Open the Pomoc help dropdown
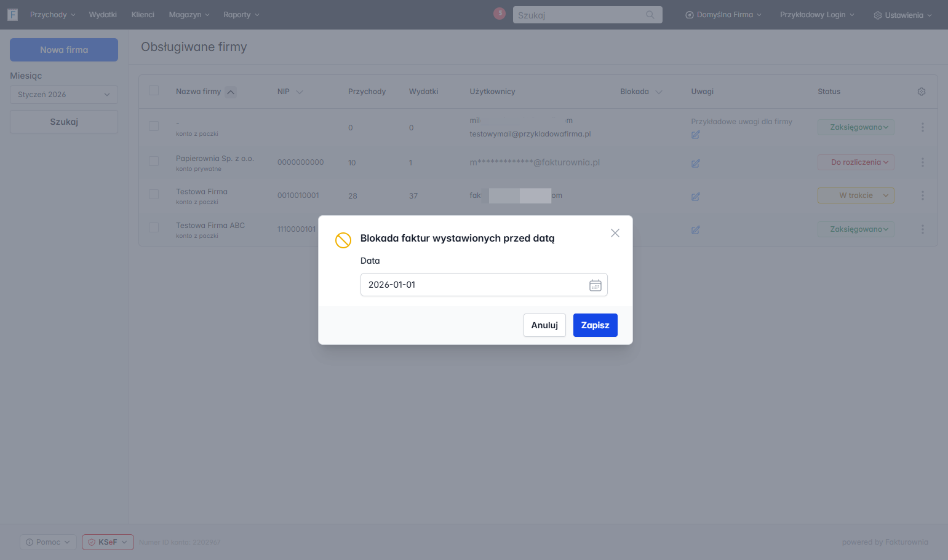 click(48, 542)
